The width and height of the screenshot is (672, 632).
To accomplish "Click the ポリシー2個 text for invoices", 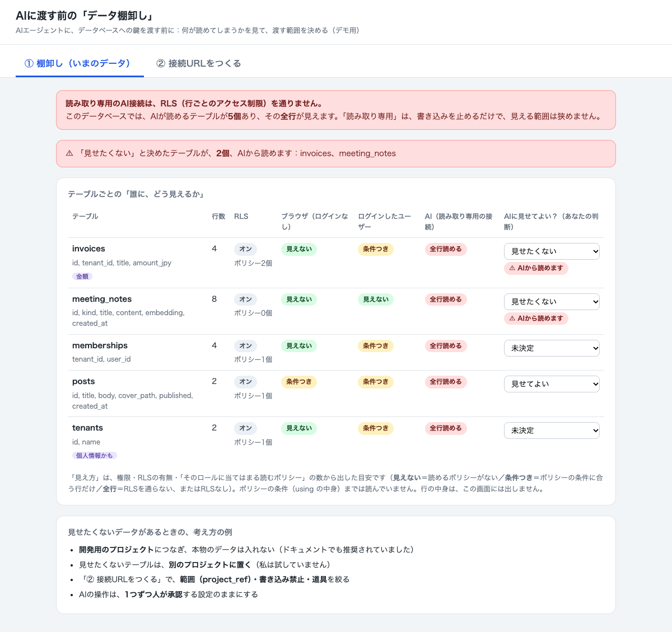I will pos(253,263).
